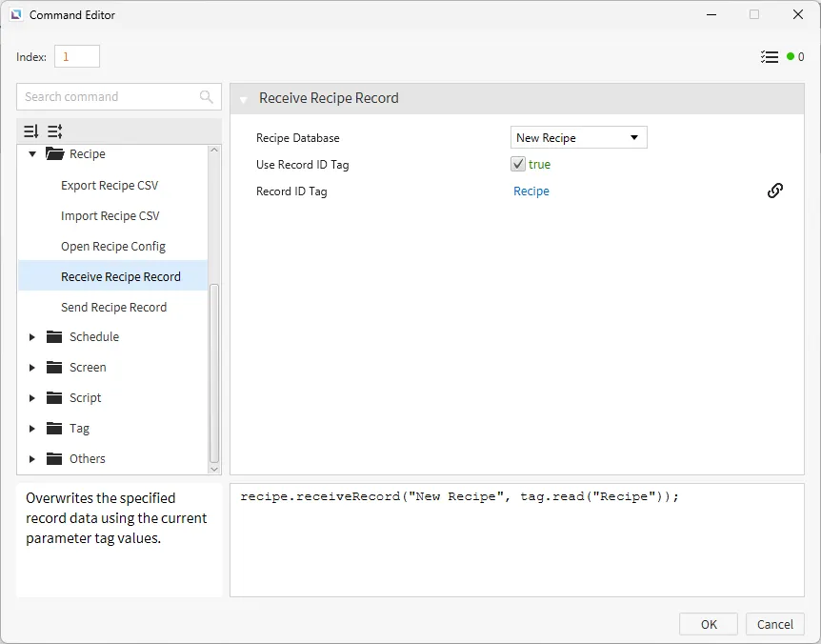This screenshot has height=644, width=821.
Task: Collapse the Receive Recipe Record header
Action: click(244, 99)
